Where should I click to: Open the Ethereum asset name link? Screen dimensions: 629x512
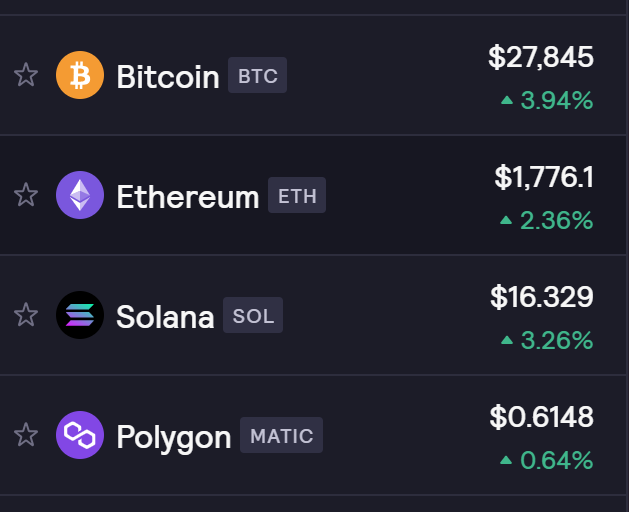[x=188, y=196]
